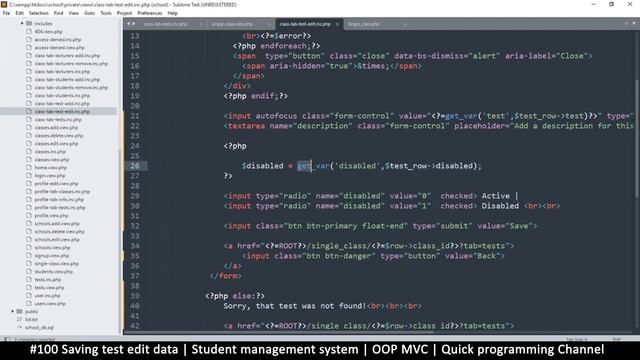Click the new tab plus icon
This screenshot has width=640, height=360.
[x=626, y=24]
